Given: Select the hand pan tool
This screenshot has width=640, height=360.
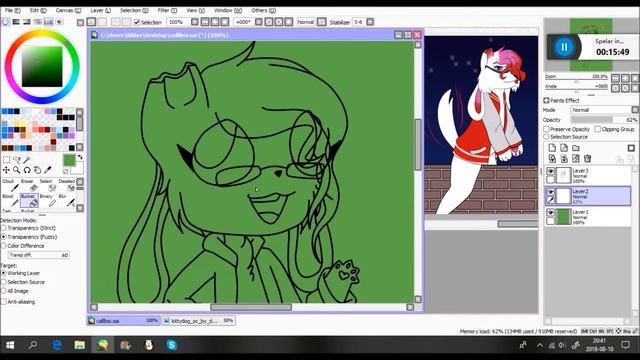Looking at the screenshot, I should click(37, 170).
